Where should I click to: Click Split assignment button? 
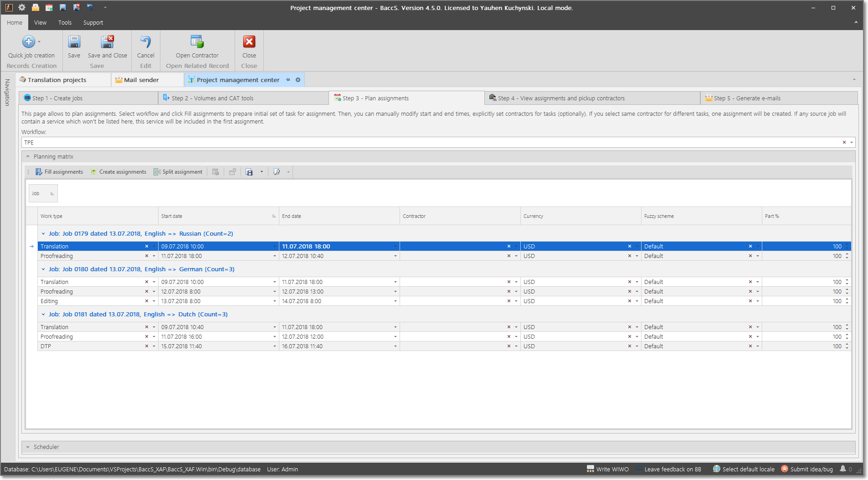[x=178, y=172]
